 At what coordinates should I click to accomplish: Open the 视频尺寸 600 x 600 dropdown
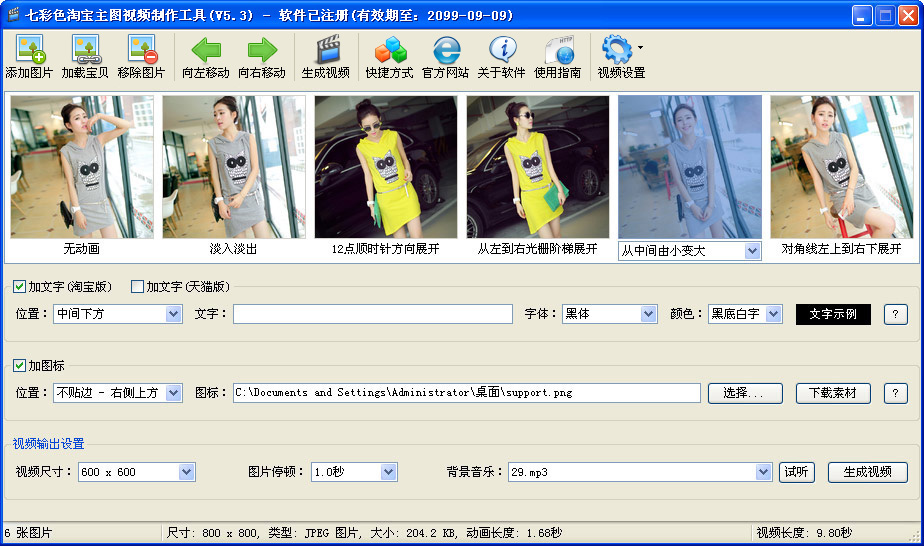tap(186, 472)
